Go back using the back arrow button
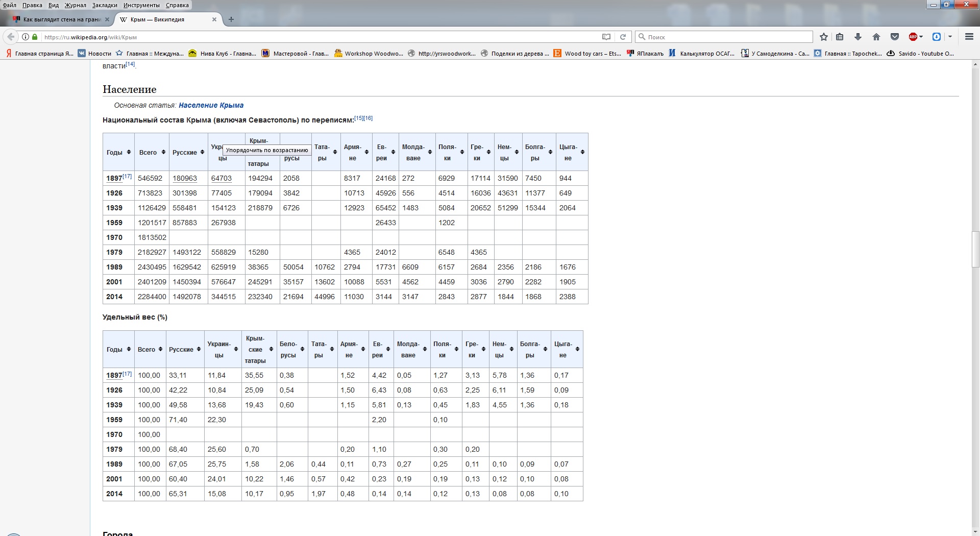 pos(11,37)
